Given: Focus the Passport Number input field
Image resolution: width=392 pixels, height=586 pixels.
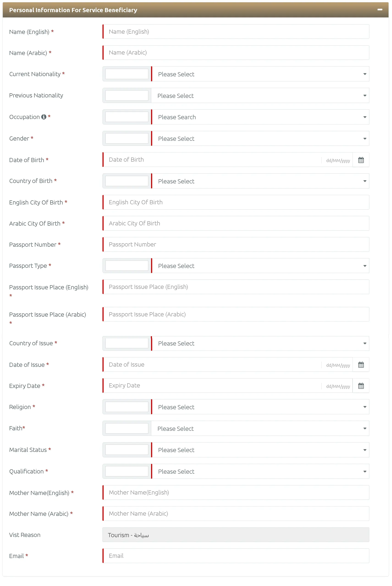Looking at the screenshot, I should pos(236,244).
